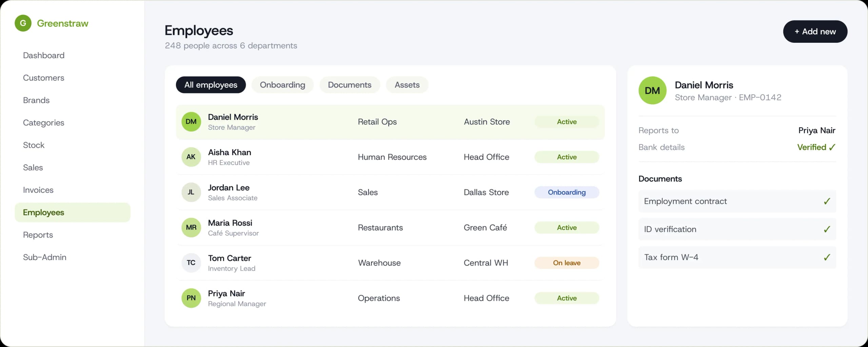The width and height of the screenshot is (868, 347).
Task: Click Priya Nair's PN avatar
Action: coord(191,298)
